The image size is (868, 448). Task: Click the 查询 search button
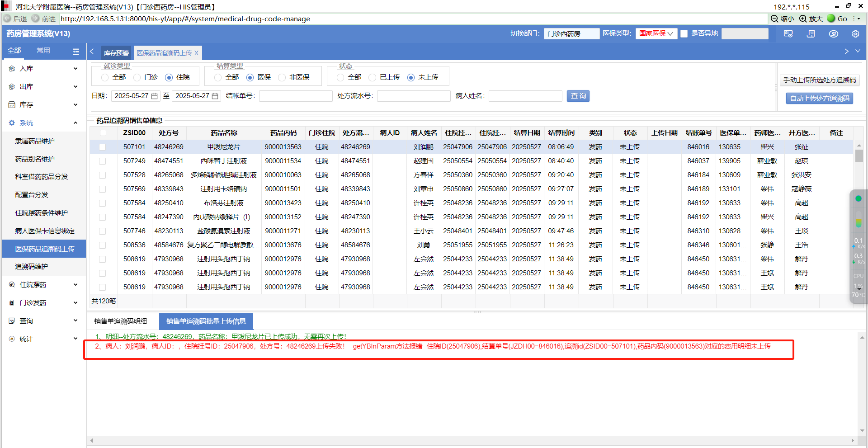578,96
